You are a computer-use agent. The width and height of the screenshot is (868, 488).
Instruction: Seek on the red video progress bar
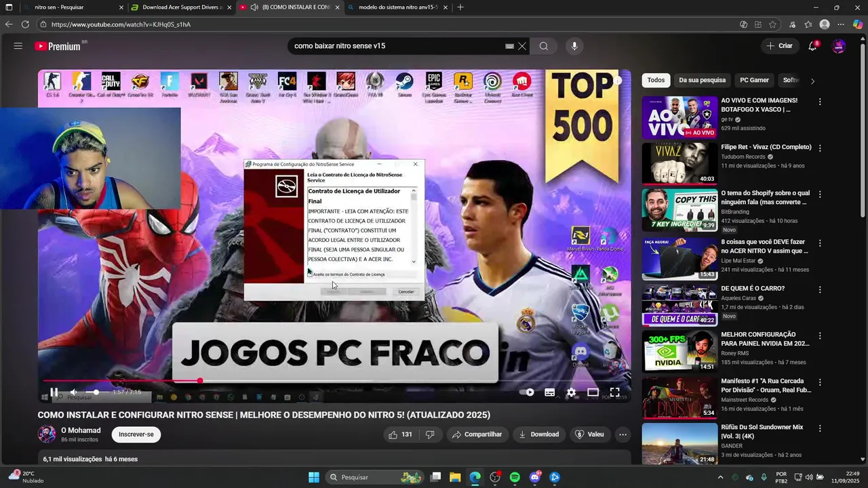click(334, 381)
